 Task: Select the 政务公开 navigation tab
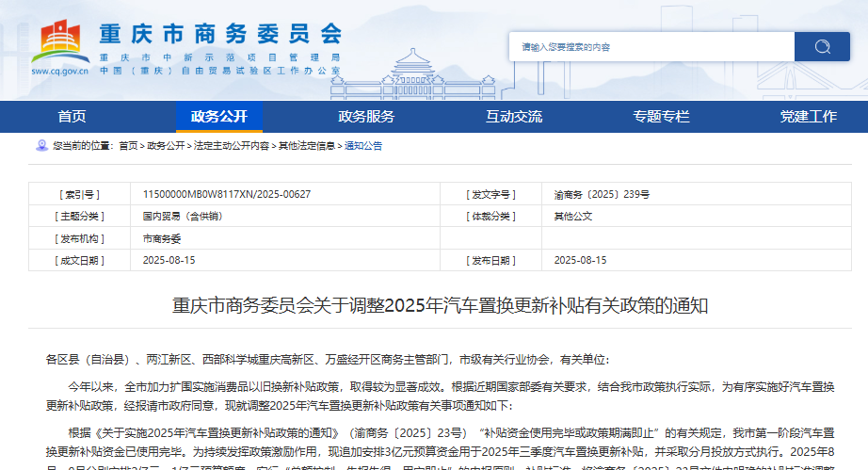(x=218, y=117)
